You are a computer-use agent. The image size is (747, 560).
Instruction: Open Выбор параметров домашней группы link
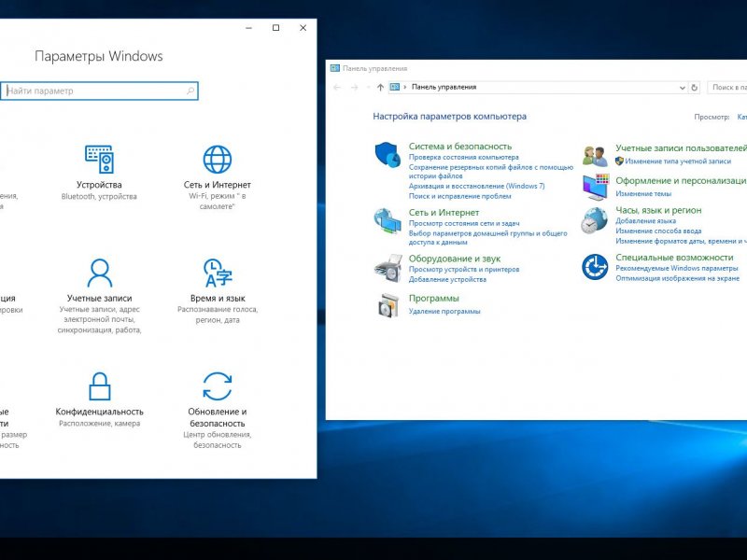(x=487, y=238)
